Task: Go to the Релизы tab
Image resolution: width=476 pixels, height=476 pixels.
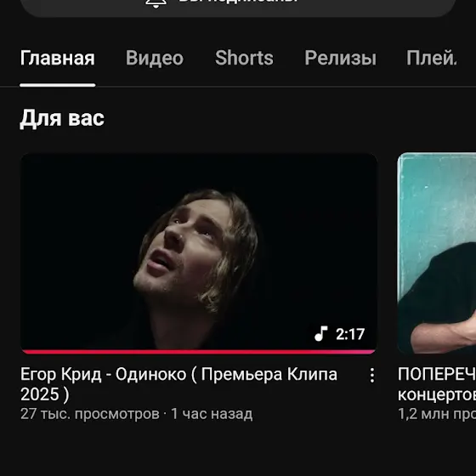Action: (340, 58)
